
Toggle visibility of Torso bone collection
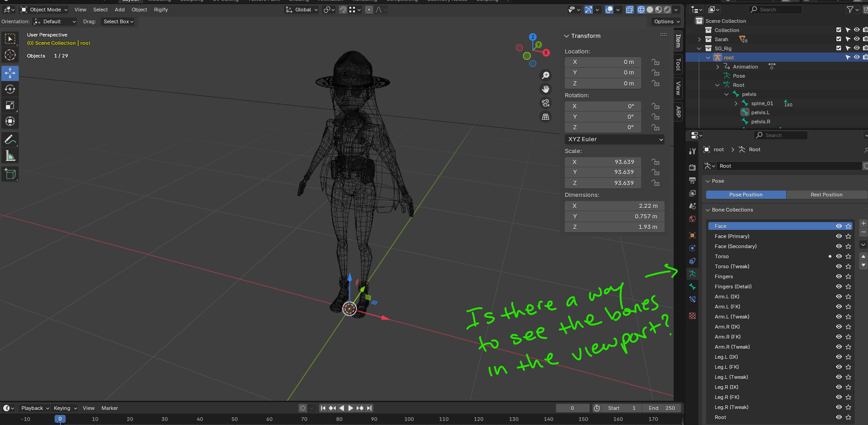839,256
